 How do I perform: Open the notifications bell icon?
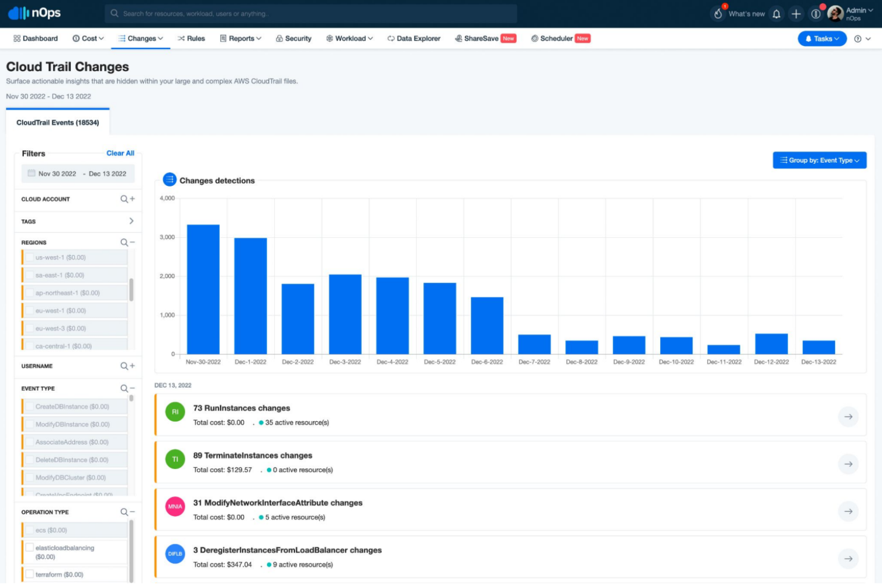pos(777,14)
